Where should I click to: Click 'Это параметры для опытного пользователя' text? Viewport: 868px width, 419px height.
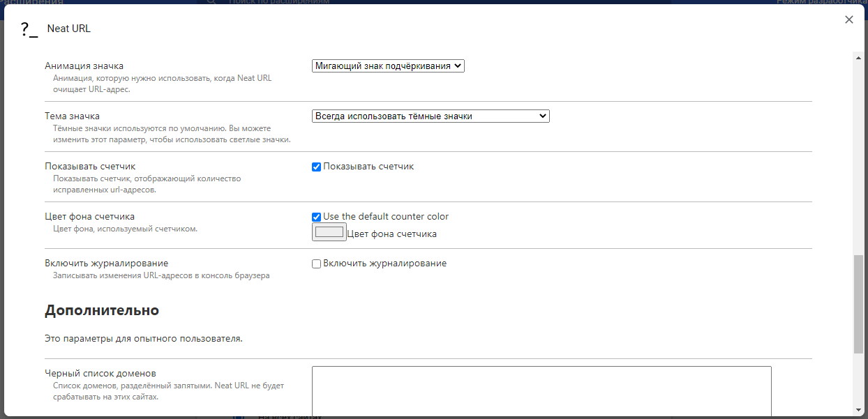pyautogui.click(x=144, y=339)
